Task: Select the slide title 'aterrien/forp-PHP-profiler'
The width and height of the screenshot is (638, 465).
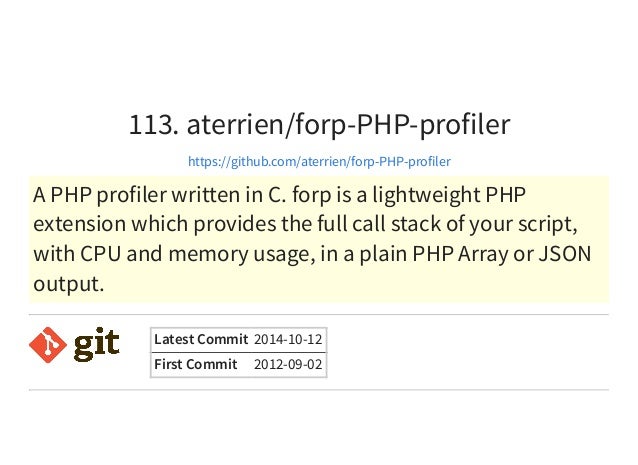Action: click(348, 124)
